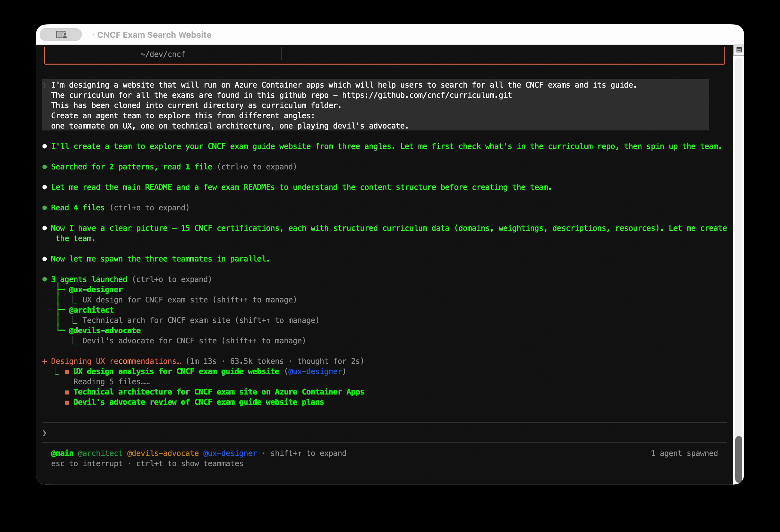Click the blue @ux-designer mention in task line
This screenshot has width=780, height=532.
tap(315, 372)
